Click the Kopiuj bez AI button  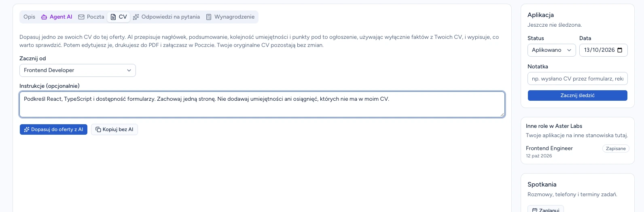point(114,129)
